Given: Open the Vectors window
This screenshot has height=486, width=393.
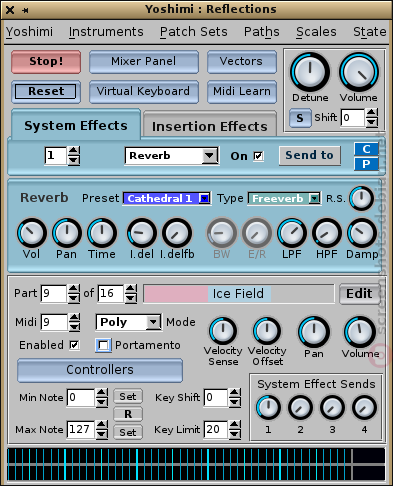Looking at the screenshot, I should [242, 62].
